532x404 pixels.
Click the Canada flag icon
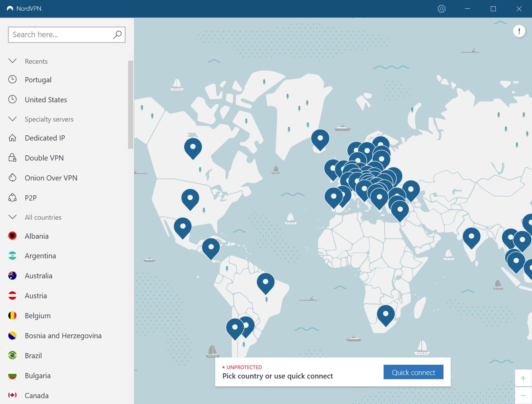pyautogui.click(x=12, y=395)
